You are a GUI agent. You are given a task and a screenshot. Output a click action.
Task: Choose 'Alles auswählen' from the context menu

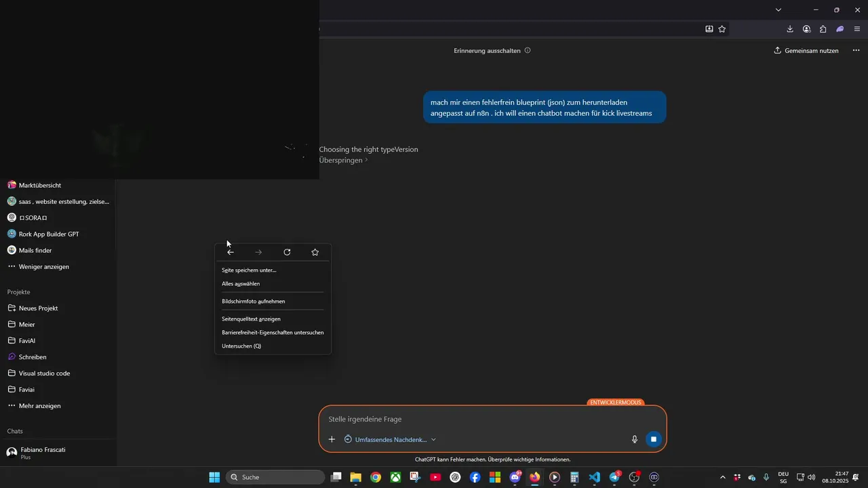coord(273,284)
